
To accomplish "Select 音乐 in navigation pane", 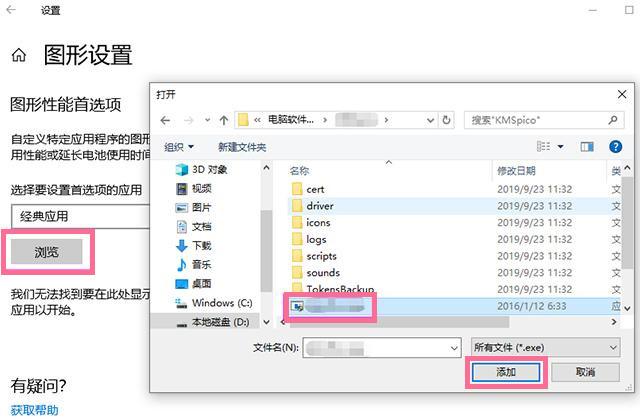I will 193,264.
